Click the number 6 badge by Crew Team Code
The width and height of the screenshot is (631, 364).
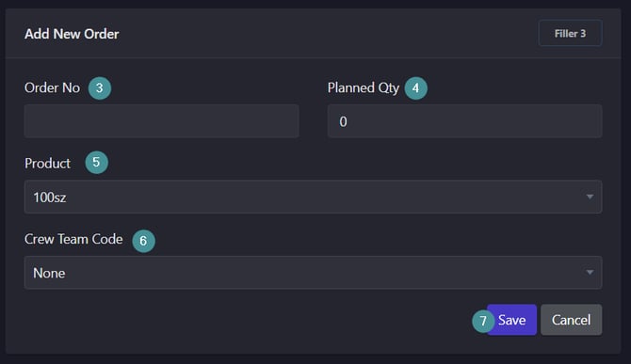click(144, 241)
